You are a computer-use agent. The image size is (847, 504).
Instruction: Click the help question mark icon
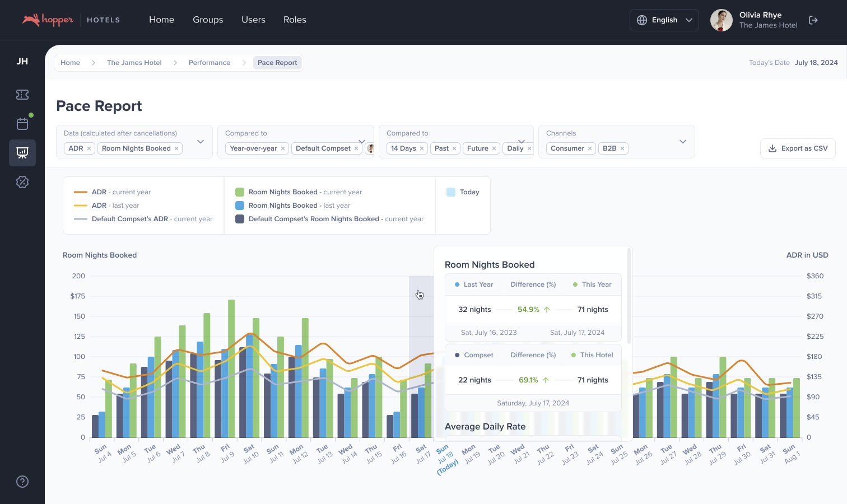22,482
